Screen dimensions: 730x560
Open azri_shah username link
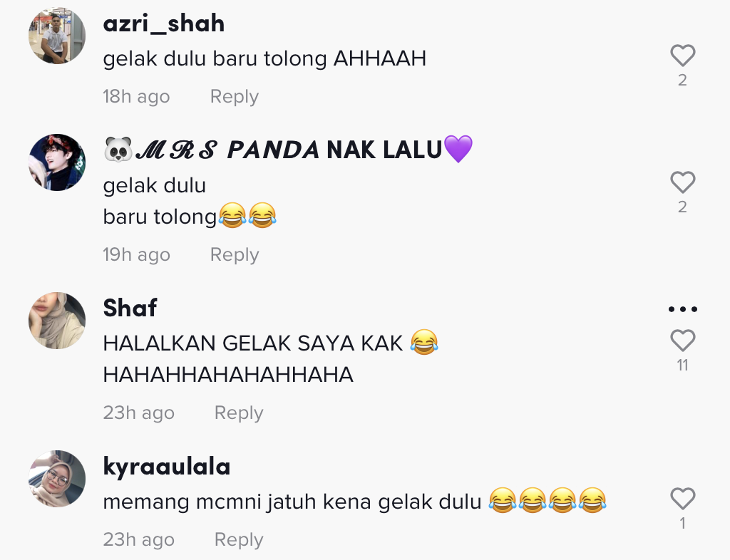(164, 24)
